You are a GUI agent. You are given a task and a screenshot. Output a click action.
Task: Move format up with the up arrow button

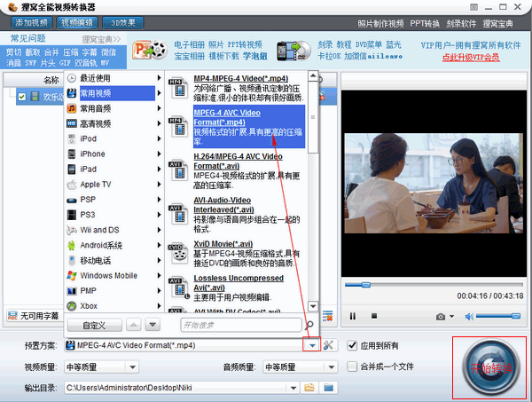coord(134,326)
